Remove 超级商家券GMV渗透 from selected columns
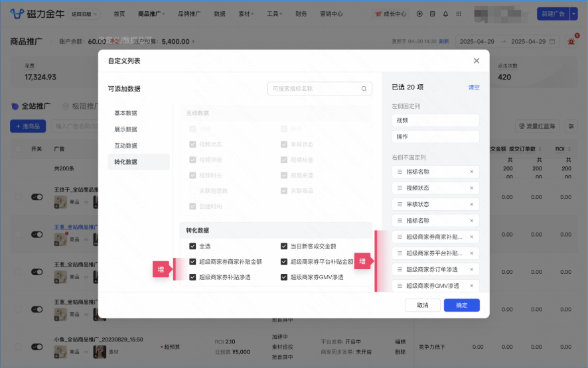 point(471,286)
